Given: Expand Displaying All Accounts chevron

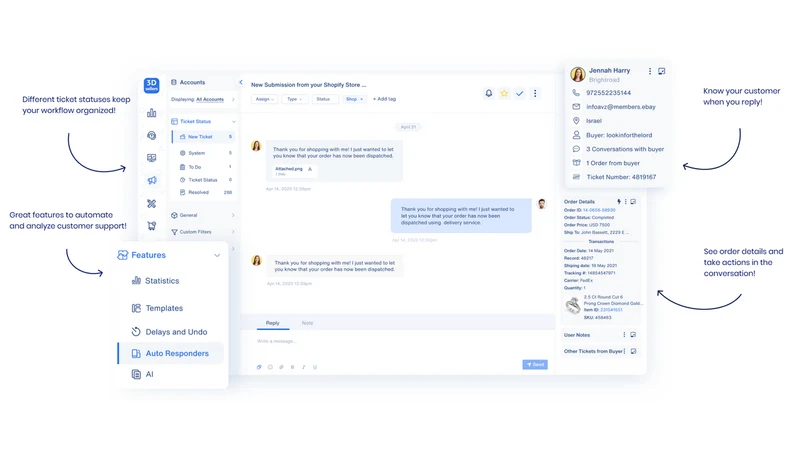Looking at the screenshot, I should pyautogui.click(x=233, y=99).
